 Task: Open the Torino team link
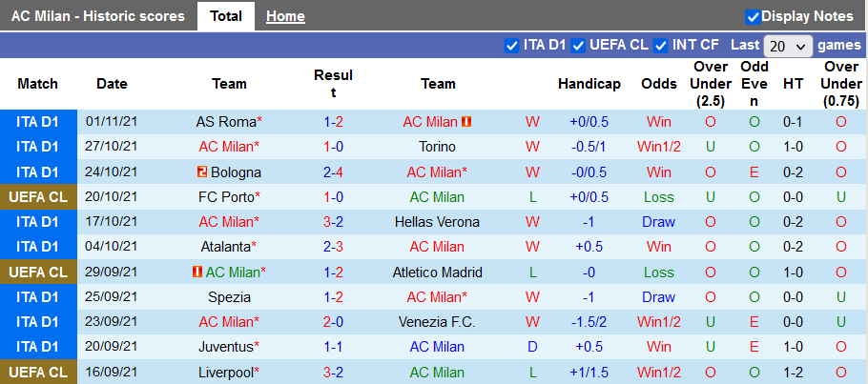click(437, 147)
